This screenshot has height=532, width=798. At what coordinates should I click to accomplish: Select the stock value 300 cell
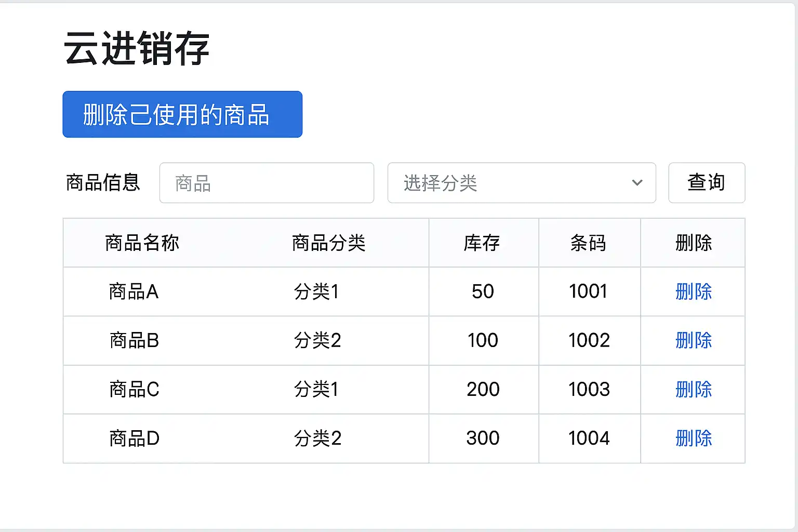[483, 438]
